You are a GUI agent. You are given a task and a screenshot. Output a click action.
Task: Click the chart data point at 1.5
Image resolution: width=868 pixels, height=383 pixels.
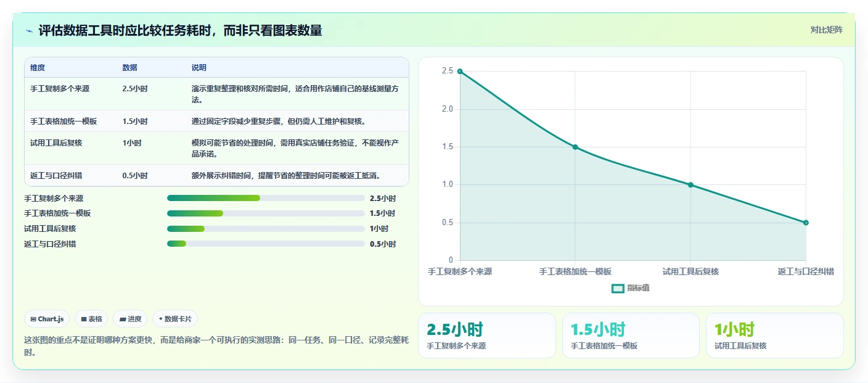[575, 147]
